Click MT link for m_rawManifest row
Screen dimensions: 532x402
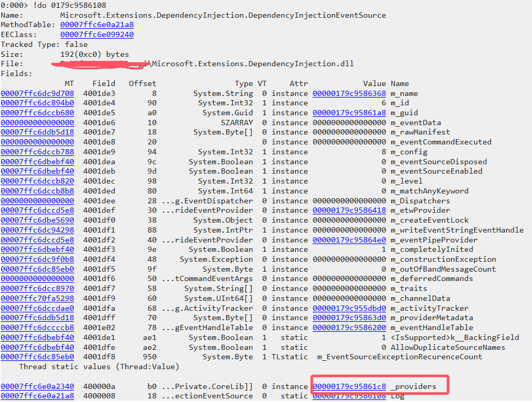click(x=38, y=132)
